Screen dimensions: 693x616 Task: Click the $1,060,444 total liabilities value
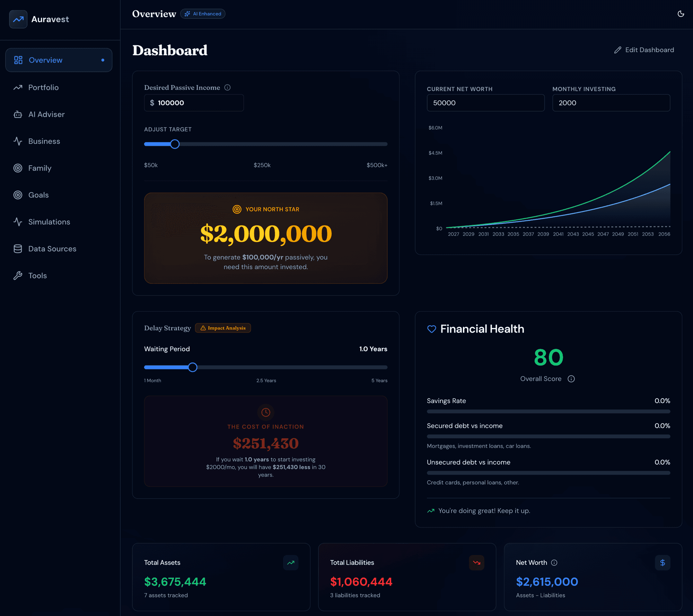[x=361, y=582]
